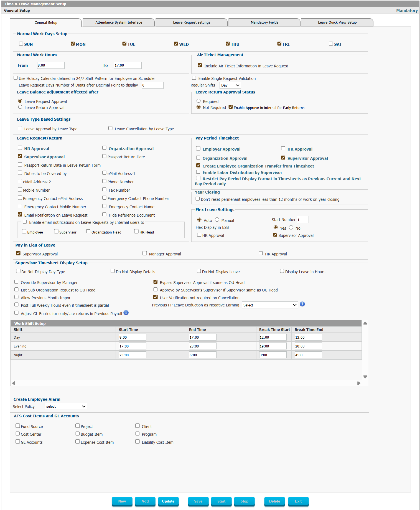Viewport: 420px width, 510px height.
Task: Toggle Include Air Ticket Information in Leave Request
Action: (x=200, y=65)
